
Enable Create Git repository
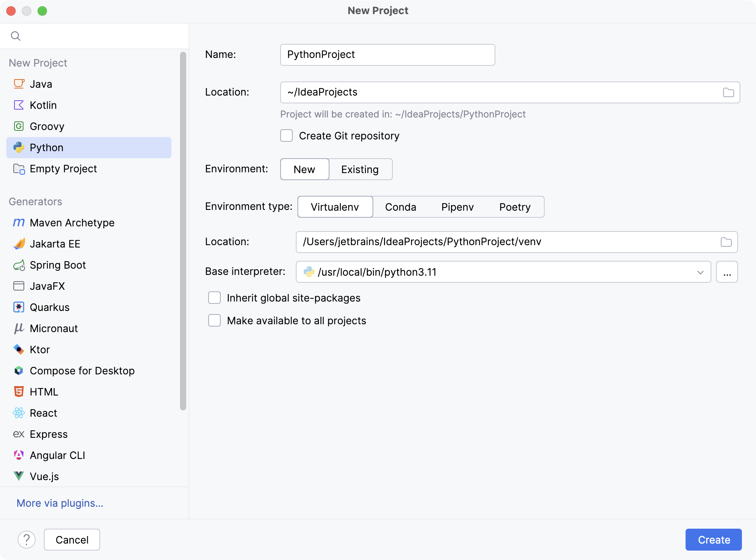pyautogui.click(x=286, y=135)
